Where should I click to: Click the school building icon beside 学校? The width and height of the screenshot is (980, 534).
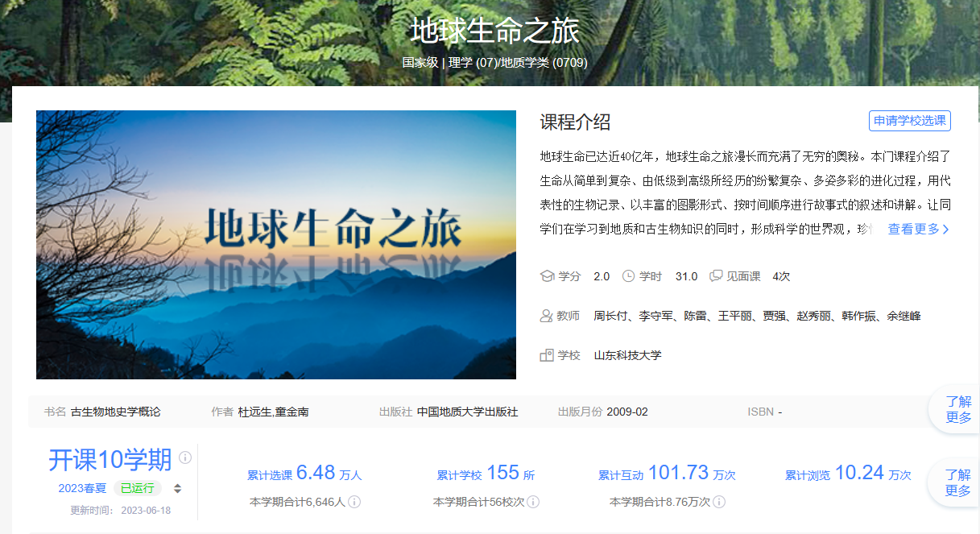point(547,355)
